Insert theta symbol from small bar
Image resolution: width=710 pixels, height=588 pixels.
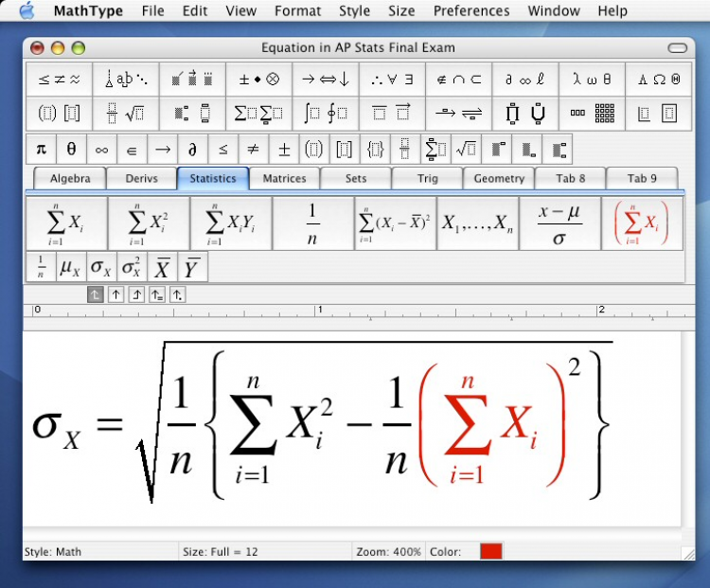[x=72, y=149]
